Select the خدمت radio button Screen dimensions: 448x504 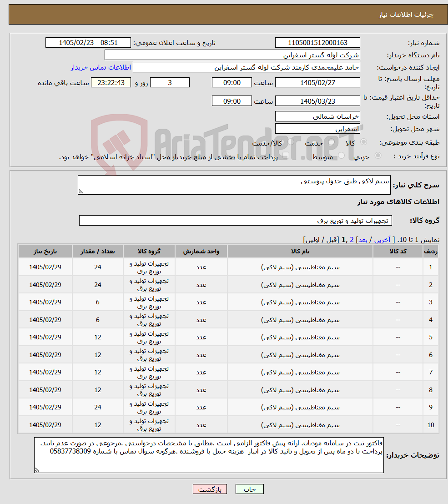coord(331,142)
